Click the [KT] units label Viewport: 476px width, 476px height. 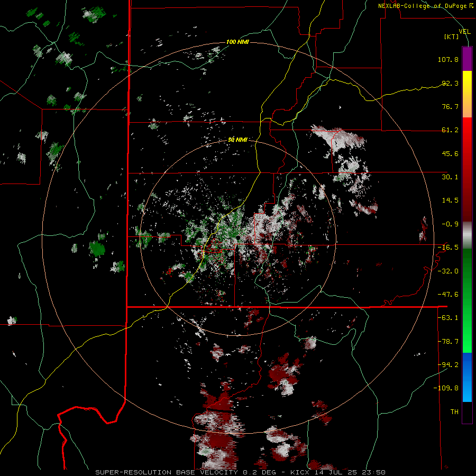452,36
